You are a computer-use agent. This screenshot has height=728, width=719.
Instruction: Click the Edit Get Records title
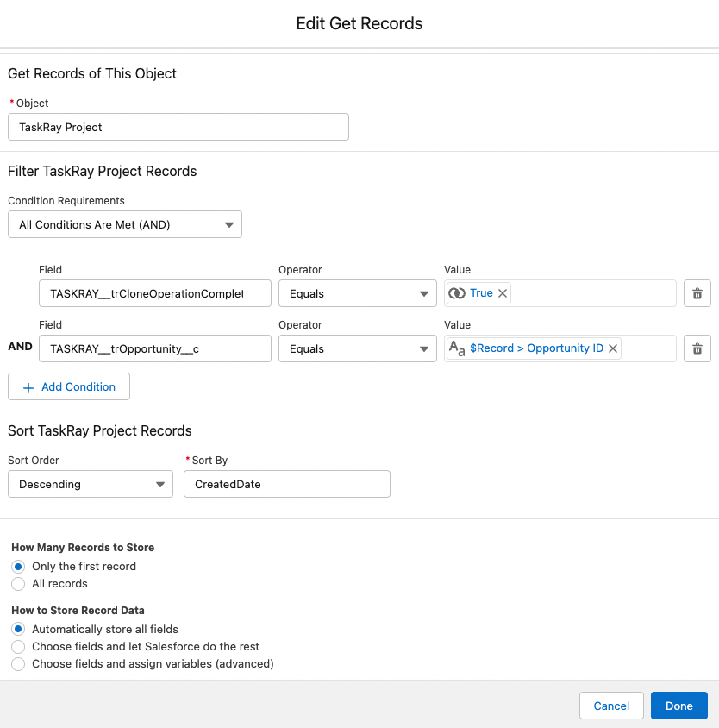(359, 23)
